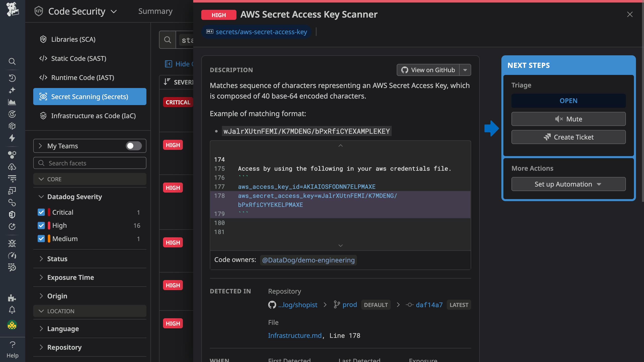
Task: Uncheck the Critical severity filter
Action: 42,212
